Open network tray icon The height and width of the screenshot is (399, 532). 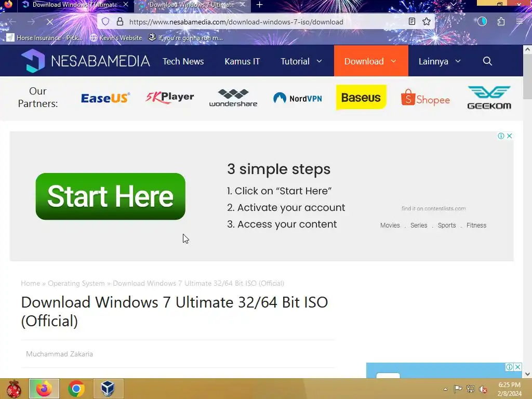[471, 389]
